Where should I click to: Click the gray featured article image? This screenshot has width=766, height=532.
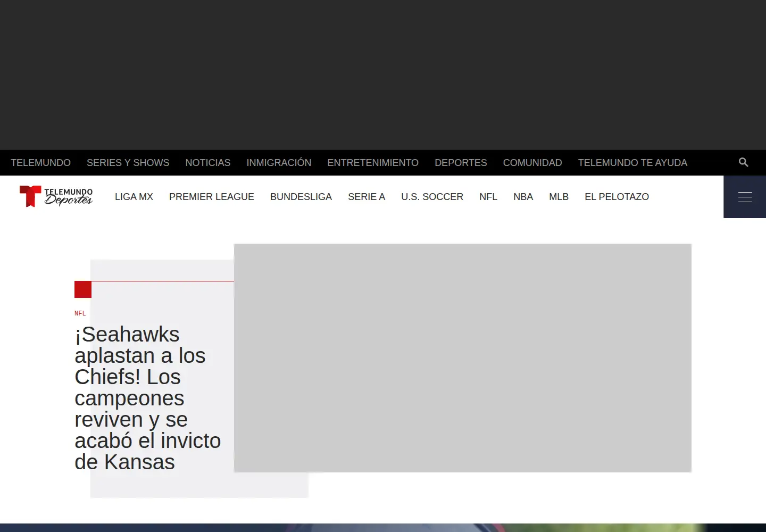[x=463, y=358]
